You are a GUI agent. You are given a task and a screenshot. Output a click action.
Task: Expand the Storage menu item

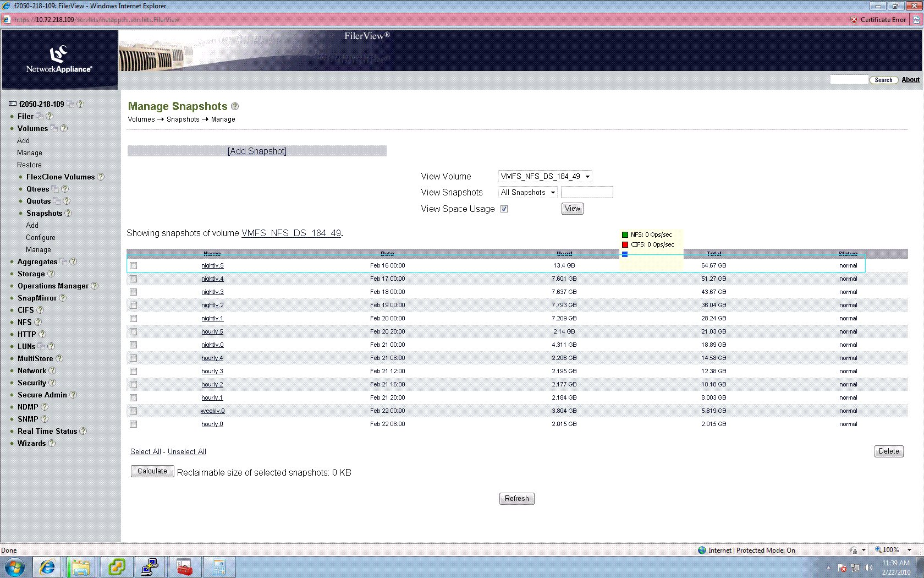(31, 274)
